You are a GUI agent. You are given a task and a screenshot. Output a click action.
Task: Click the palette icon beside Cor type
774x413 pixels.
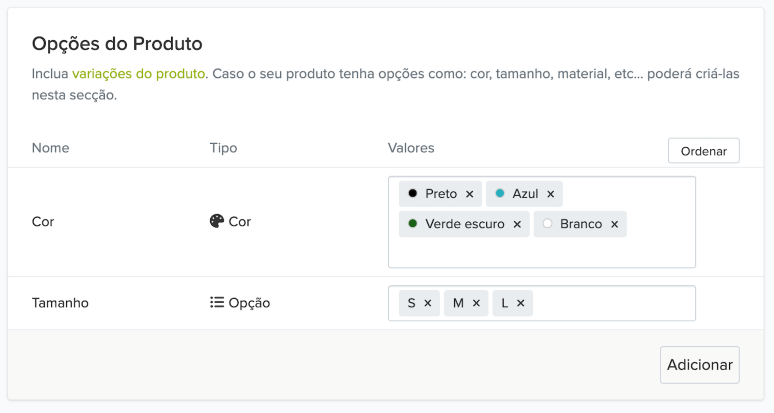217,222
